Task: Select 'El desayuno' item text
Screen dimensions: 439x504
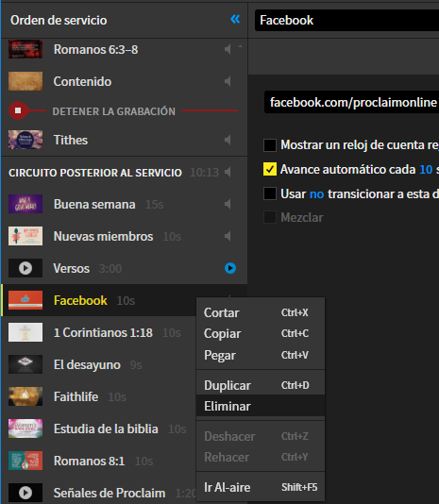Action: (x=87, y=365)
